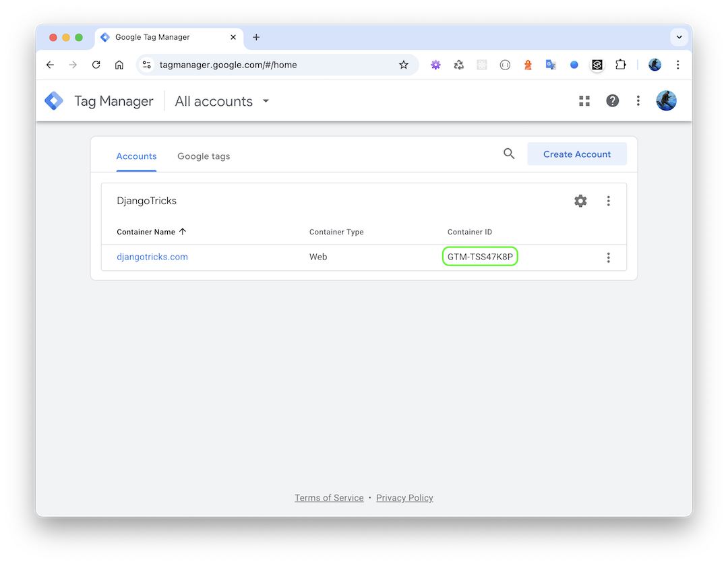Click the browser forward arrow
This screenshot has height=564, width=728.
(73, 65)
